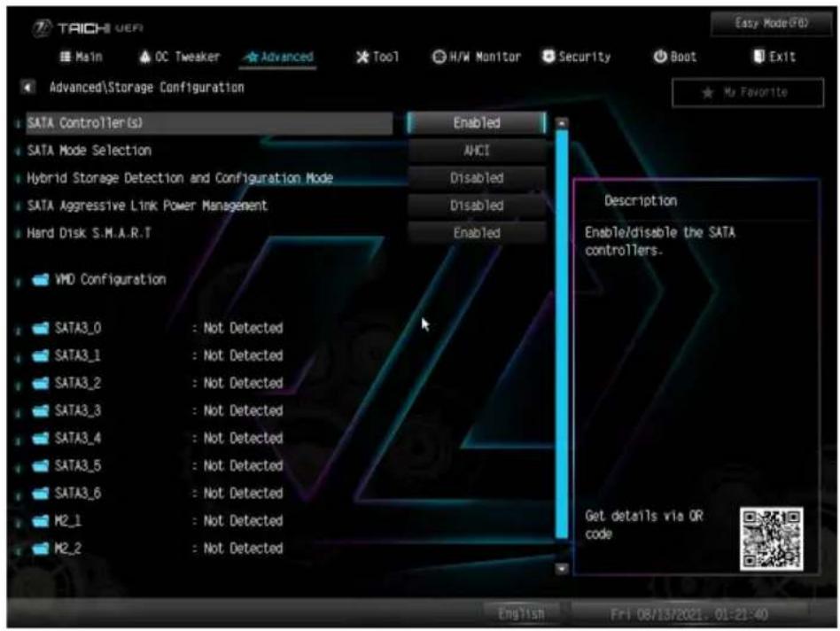The width and height of the screenshot is (840, 631).
Task: Select the Advanced tab
Action: [x=278, y=58]
